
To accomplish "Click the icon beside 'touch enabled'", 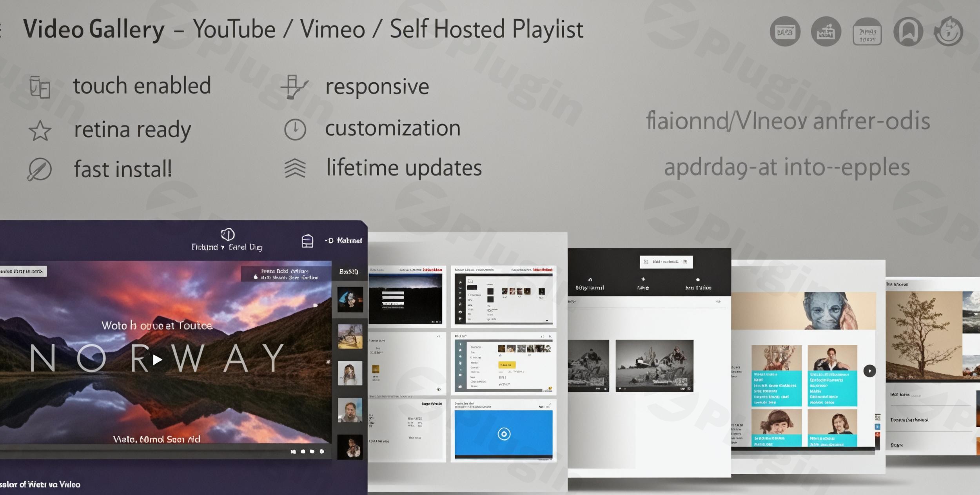I will [40, 87].
